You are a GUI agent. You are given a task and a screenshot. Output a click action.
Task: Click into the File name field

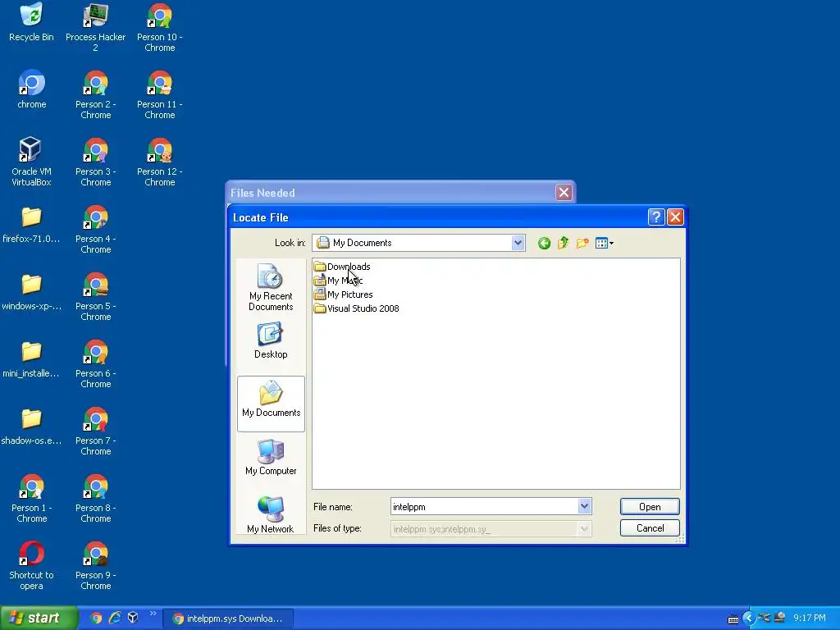pos(484,506)
